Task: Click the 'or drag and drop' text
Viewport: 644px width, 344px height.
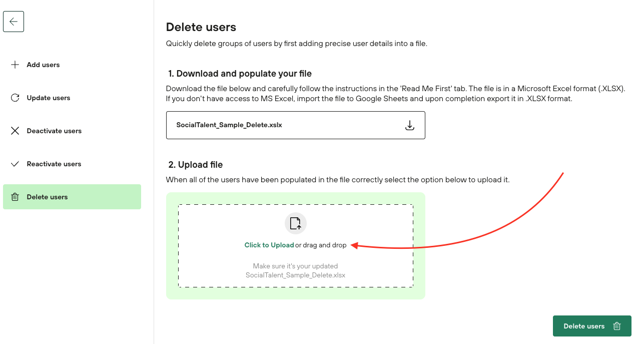Action: tap(321, 245)
